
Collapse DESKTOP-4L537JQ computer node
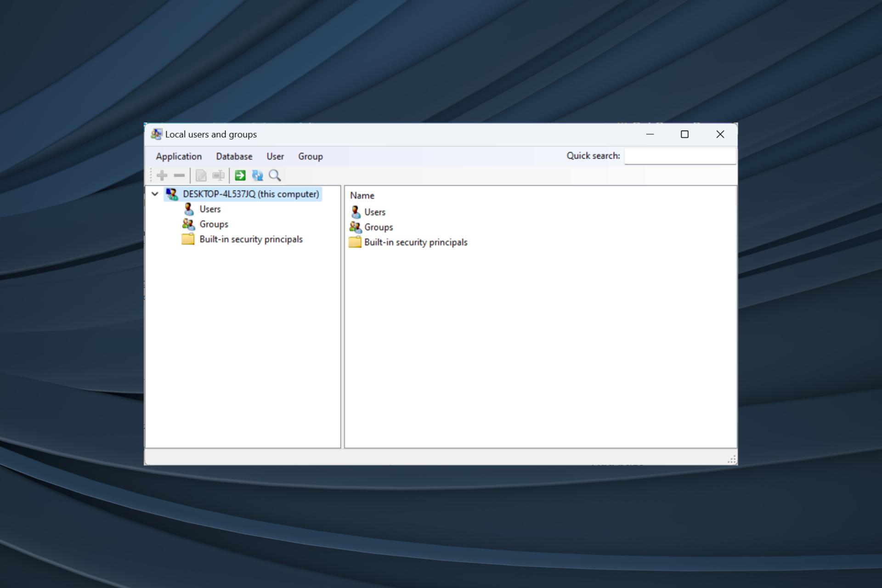point(154,193)
